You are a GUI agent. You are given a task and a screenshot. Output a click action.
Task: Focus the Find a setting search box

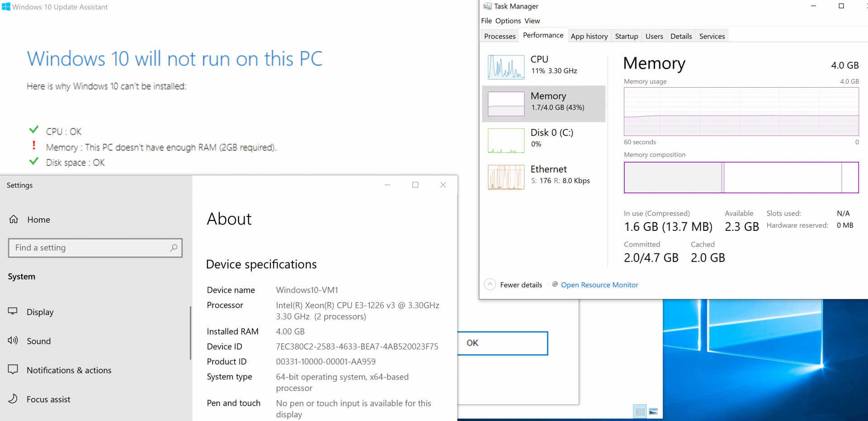pyautogui.click(x=95, y=248)
